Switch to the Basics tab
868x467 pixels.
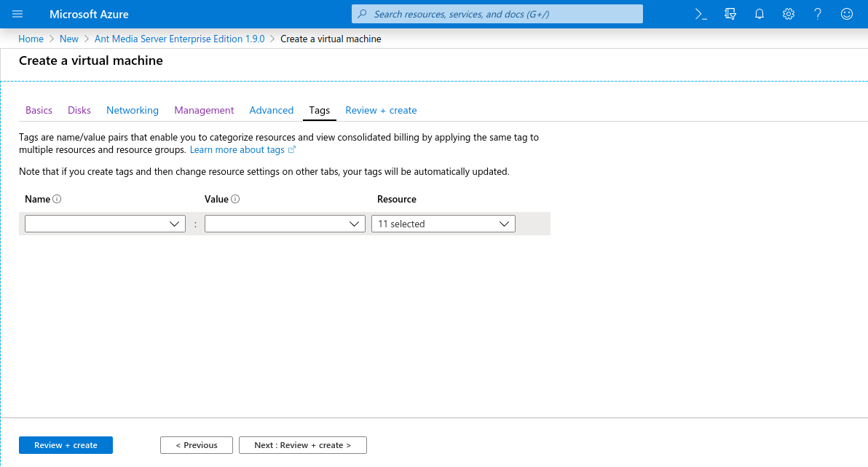tap(39, 110)
